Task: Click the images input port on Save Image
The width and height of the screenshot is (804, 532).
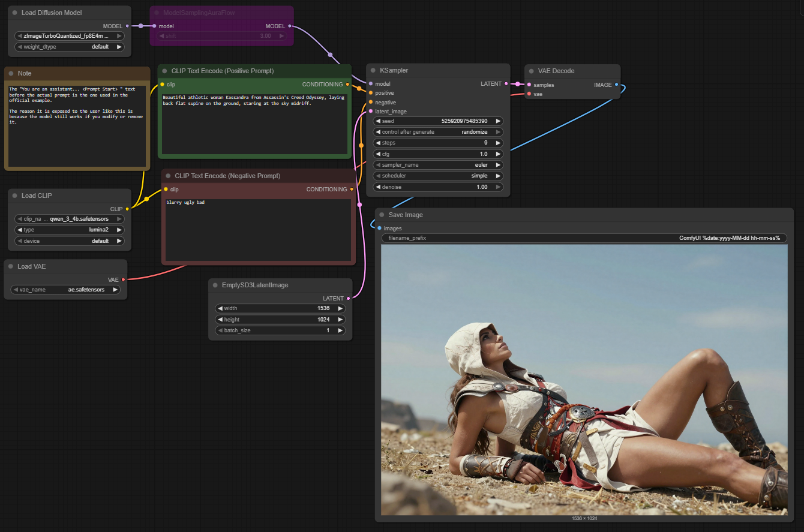Action: tap(379, 228)
